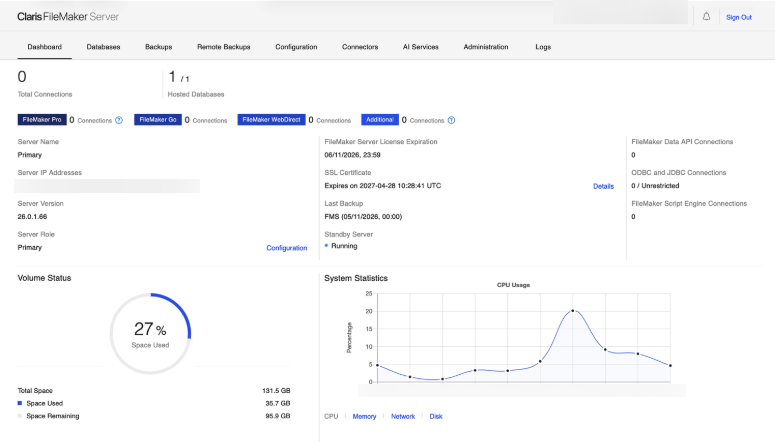Screen dimensions: 775x448
Task: Click the Hosted Databases label
Action: (x=196, y=94)
